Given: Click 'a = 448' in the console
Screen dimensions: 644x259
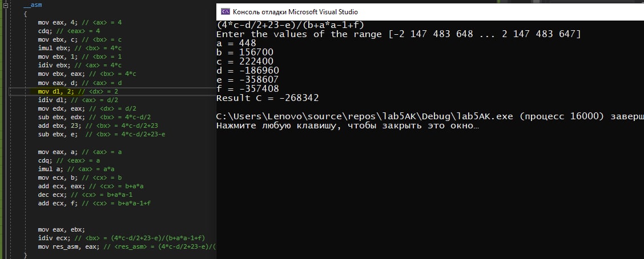Looking at the screenshot, I should (236, 43).
